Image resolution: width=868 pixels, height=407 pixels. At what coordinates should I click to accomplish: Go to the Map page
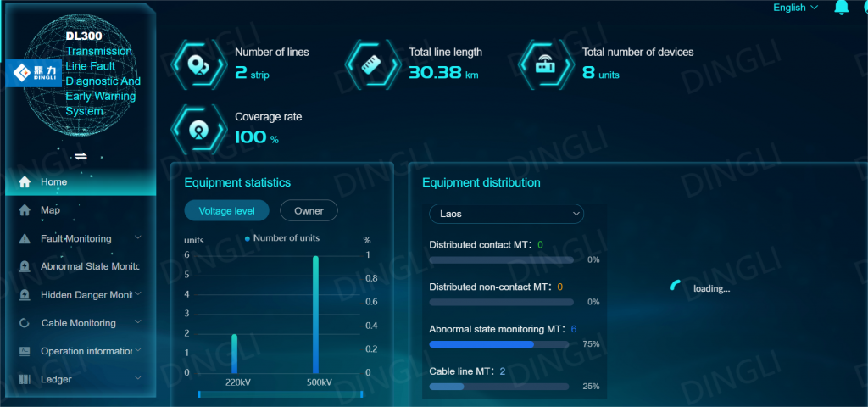click(50, 210)
